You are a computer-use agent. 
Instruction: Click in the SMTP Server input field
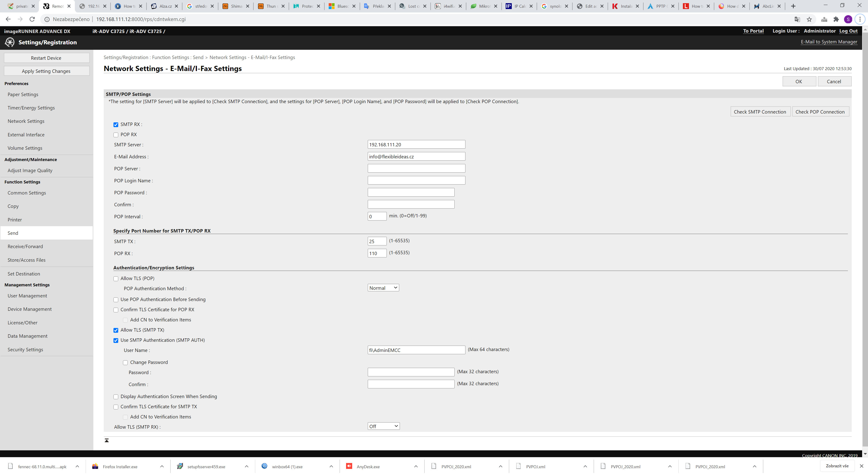tap(416, 145)
